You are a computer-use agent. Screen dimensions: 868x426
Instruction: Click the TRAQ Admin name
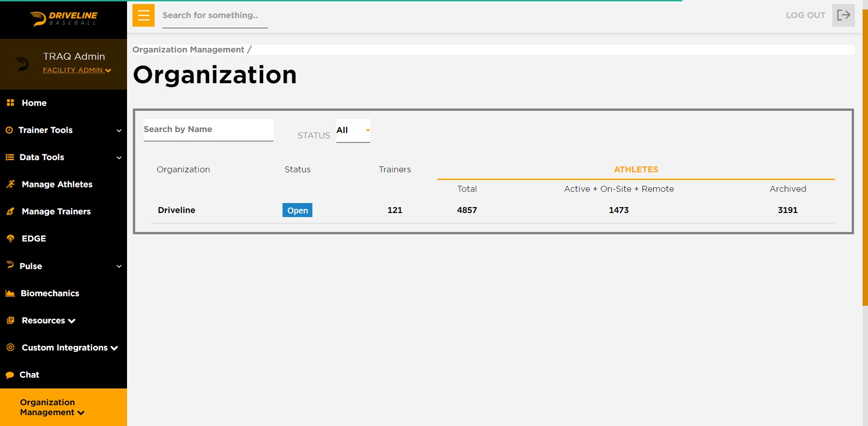(x=74, y=56)
